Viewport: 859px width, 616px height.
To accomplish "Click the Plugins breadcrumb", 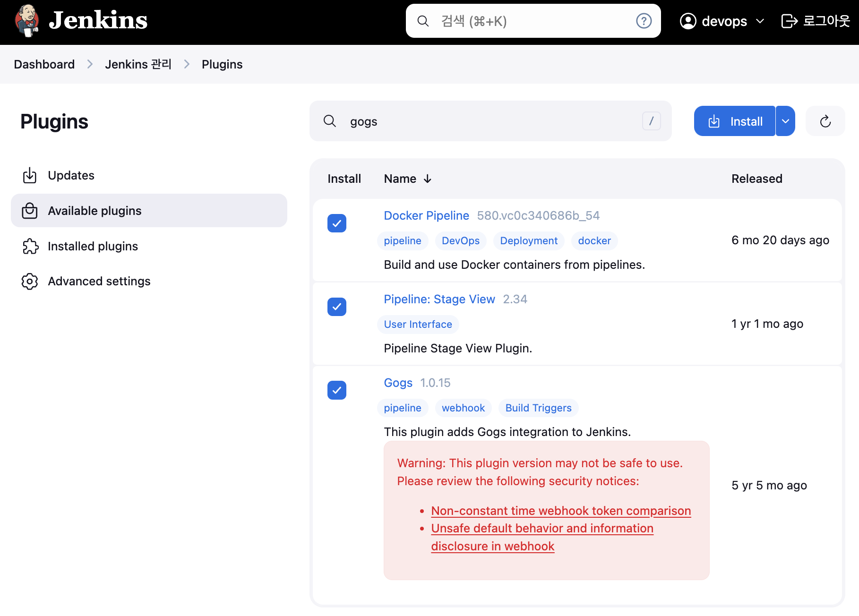I will (x=222, y=64).
